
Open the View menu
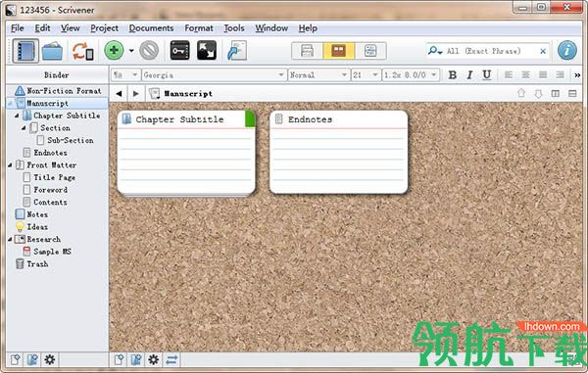[71, 28]
